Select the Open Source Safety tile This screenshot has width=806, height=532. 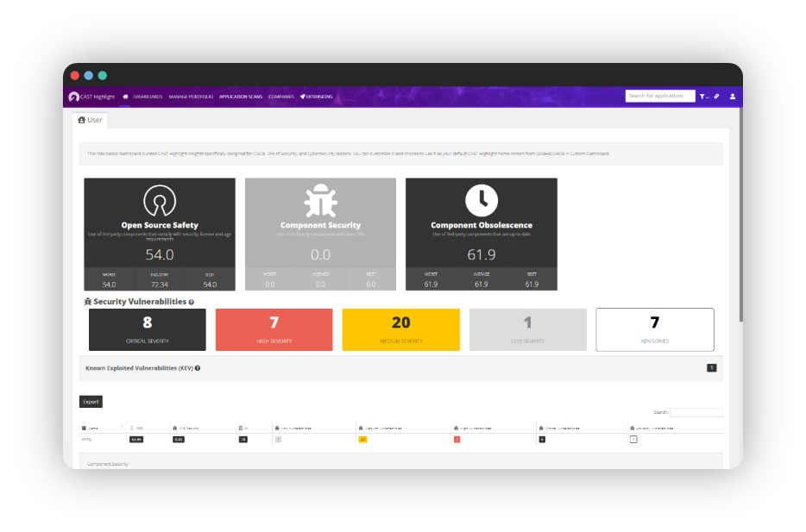(x=159, y=233)
